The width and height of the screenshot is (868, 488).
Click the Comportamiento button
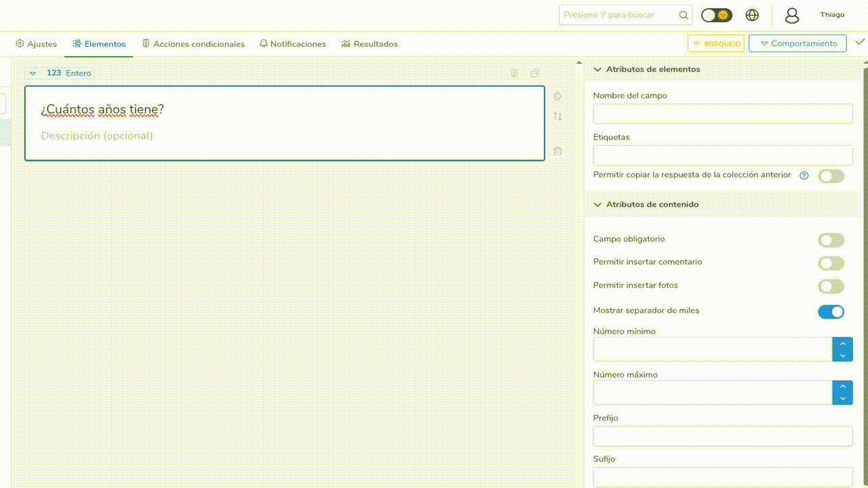[x=797, y=43]
